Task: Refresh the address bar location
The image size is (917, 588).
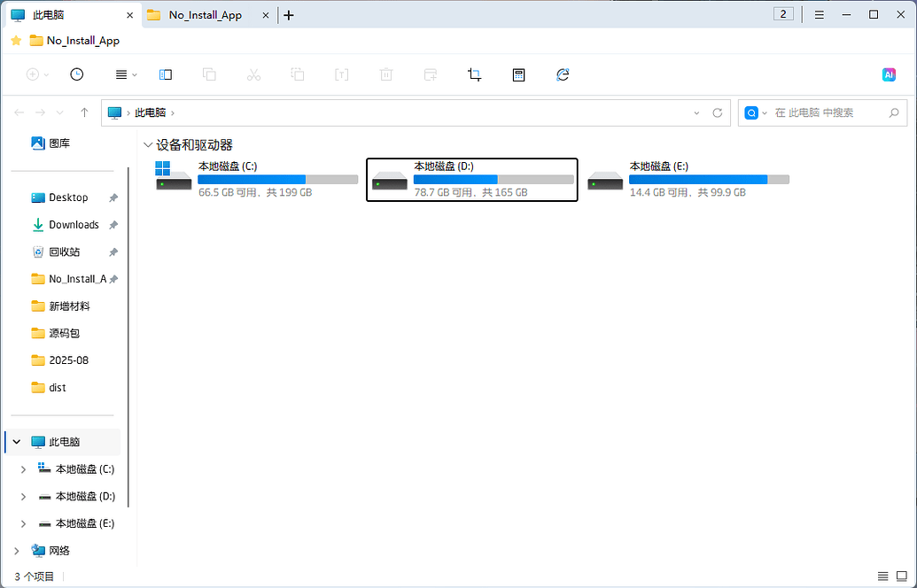Action: coord(718,112)
